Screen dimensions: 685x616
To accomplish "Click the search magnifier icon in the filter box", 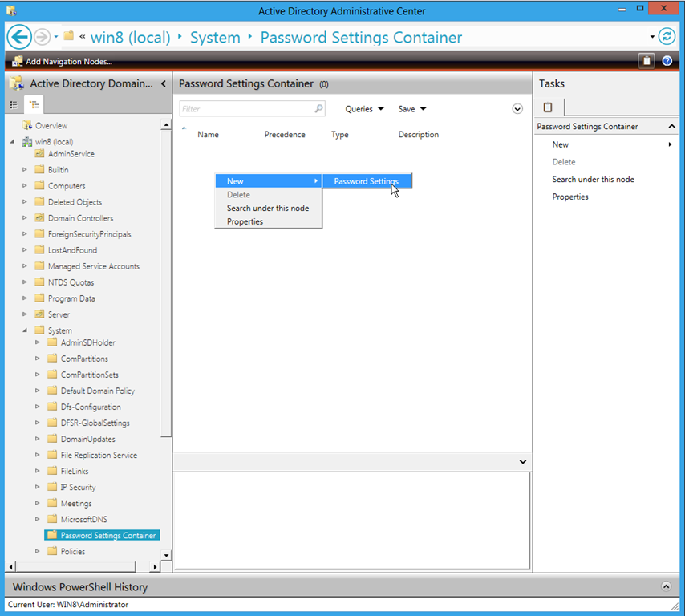I will pos(319,108).
